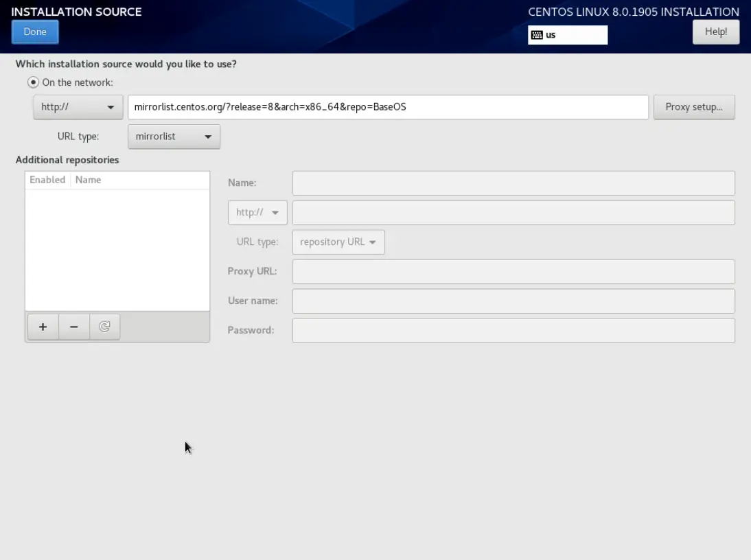751x560 pixels.
Task: Open Proxy setup dialog
Action: (694, 107)
